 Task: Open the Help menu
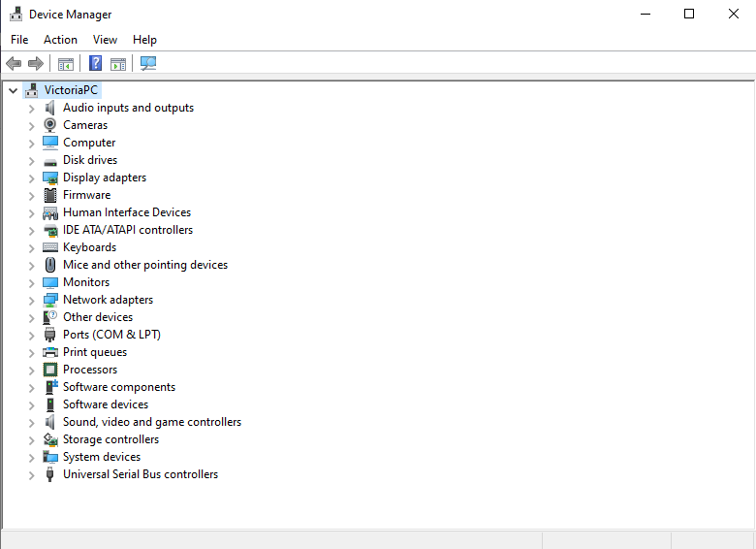144,40
